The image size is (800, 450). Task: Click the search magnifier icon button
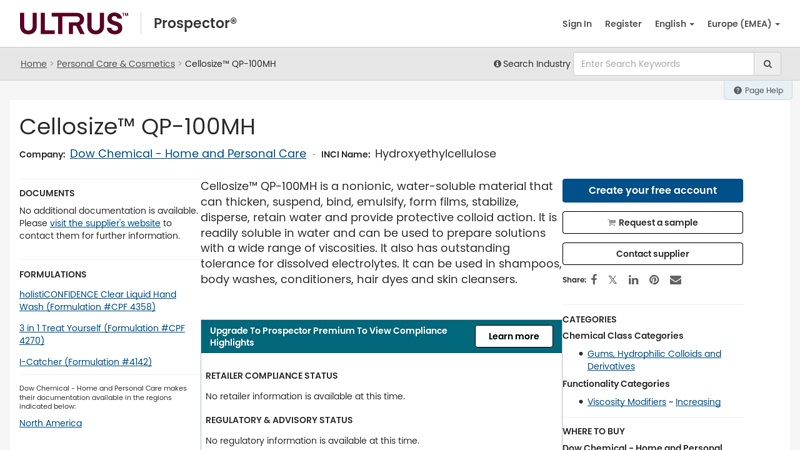pos(767,64)
